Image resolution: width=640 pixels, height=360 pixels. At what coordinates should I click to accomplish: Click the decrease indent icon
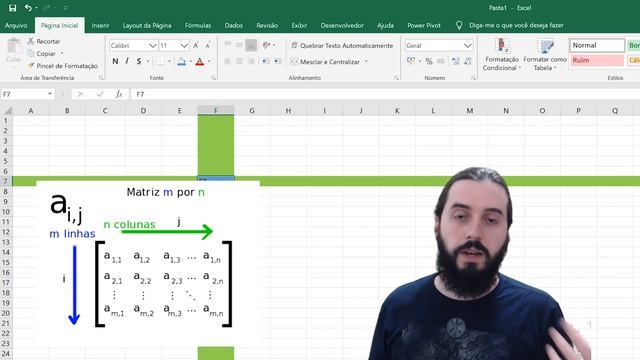tap(265, 61)
